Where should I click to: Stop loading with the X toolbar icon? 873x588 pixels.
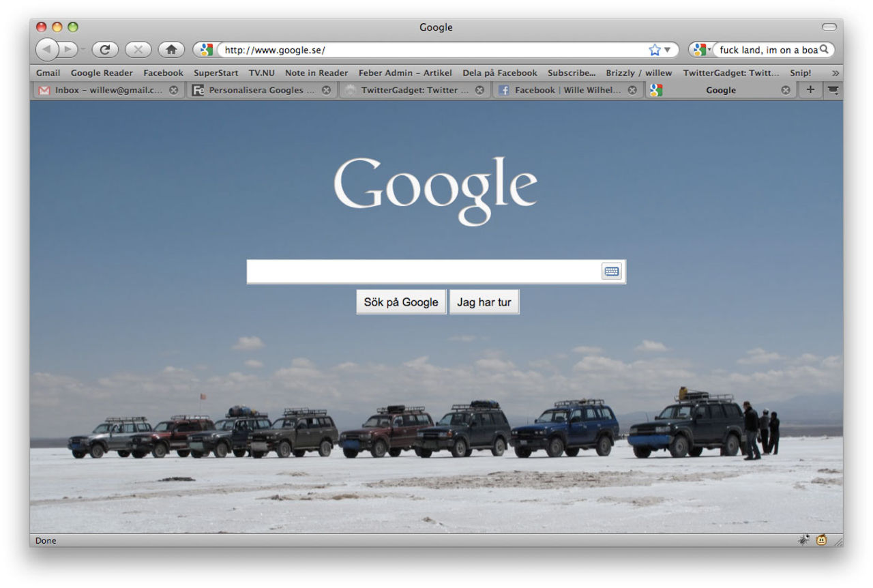pyautogui.click(x=138, y=49)
